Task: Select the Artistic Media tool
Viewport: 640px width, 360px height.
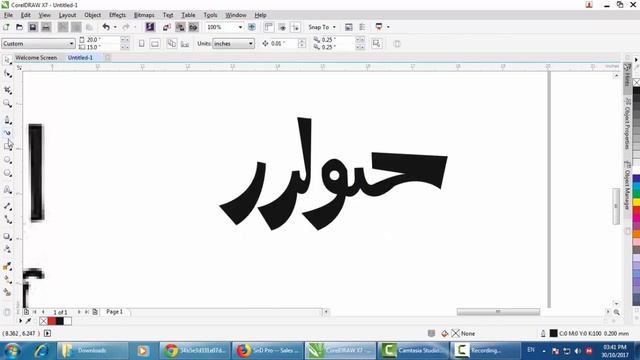Action: click(7, 133)
